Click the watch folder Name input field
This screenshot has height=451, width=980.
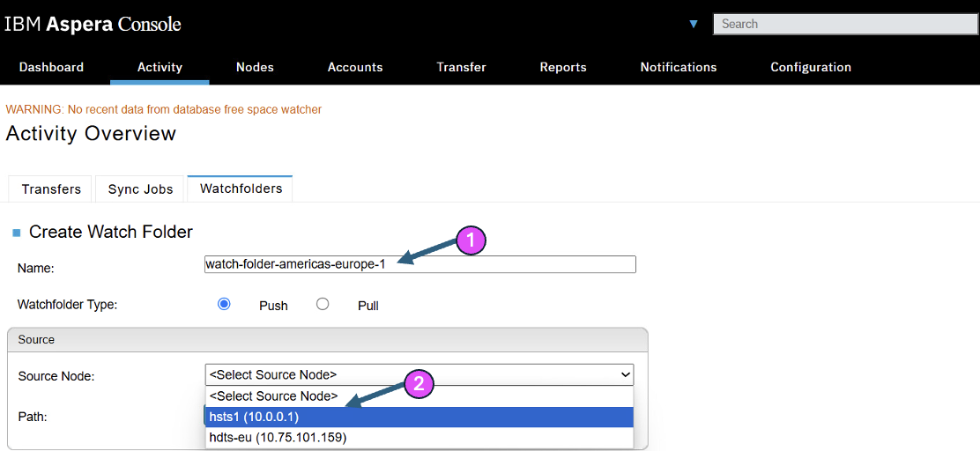click(x=420, y=264)
